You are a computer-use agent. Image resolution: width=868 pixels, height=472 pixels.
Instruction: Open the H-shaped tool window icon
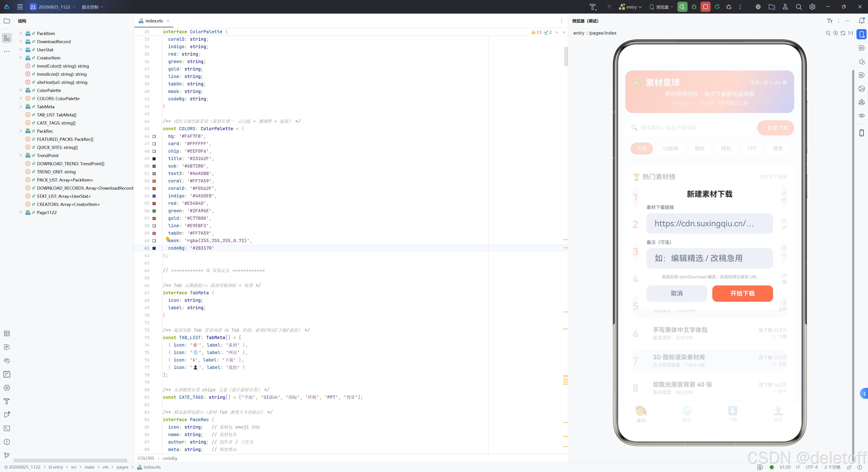(x=862, y=48)
